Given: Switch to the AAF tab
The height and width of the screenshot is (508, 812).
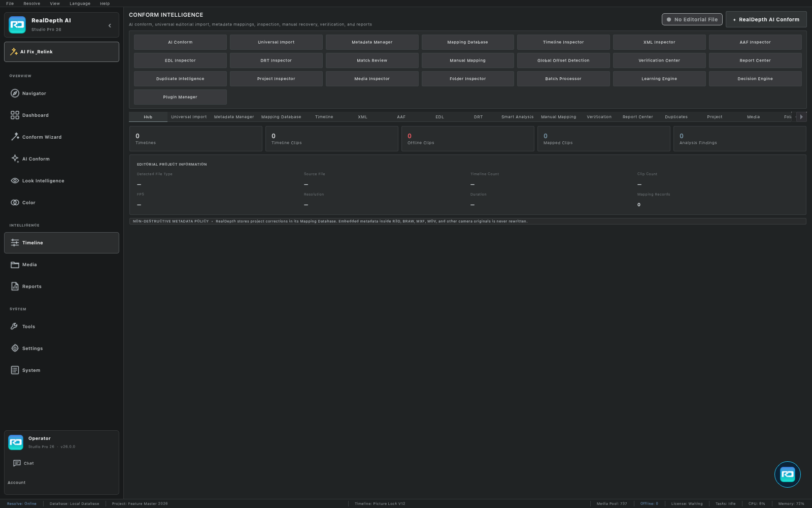Looking at the screenshot, I should point(401,117).
